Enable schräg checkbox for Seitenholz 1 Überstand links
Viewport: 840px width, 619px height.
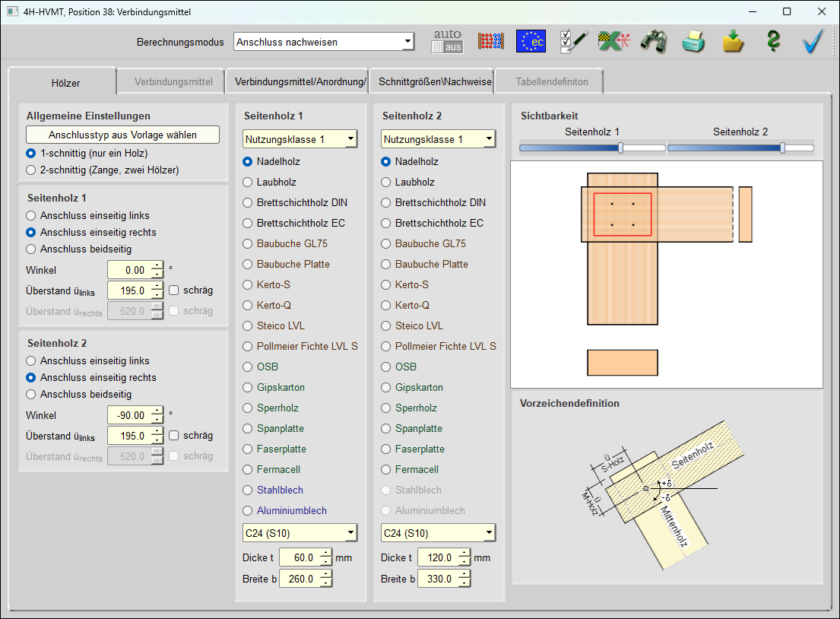tap(173, 290)
